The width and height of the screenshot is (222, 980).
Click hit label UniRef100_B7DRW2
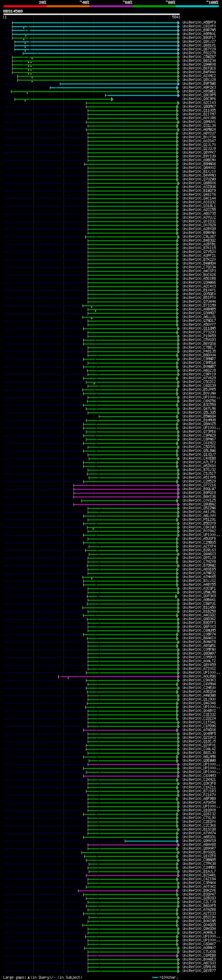pyautogui.click(x=199, y=565)
